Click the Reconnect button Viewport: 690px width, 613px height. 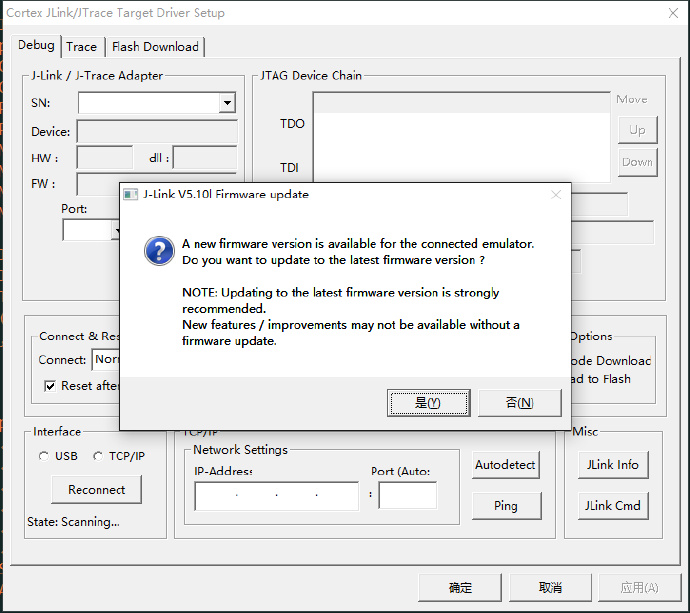(96, 489)
